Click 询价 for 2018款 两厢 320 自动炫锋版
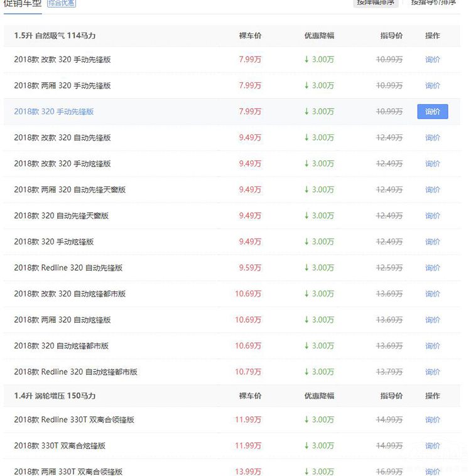 click(x=433, y=320)
